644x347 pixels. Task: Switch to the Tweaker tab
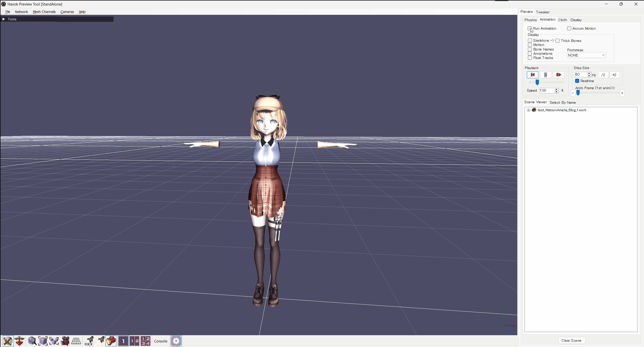point(543,12)
